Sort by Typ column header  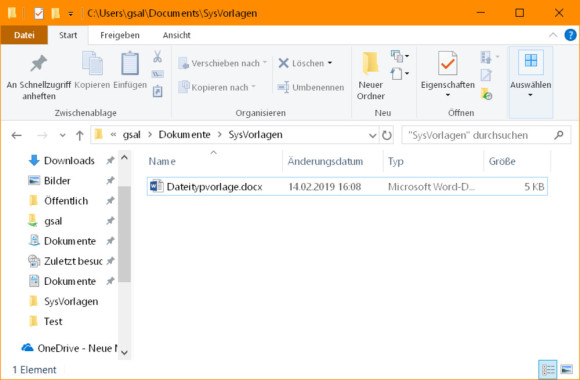click(x=433, y=161)
